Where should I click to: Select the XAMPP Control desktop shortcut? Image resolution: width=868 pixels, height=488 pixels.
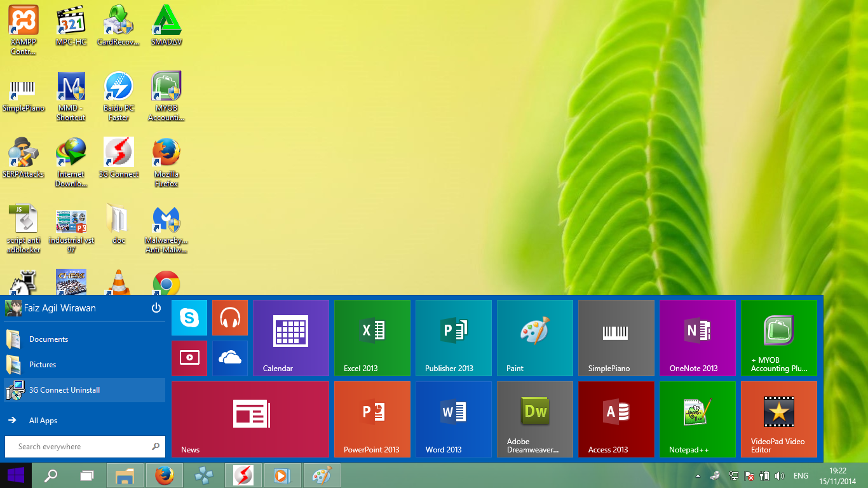(x=24, y=30)
